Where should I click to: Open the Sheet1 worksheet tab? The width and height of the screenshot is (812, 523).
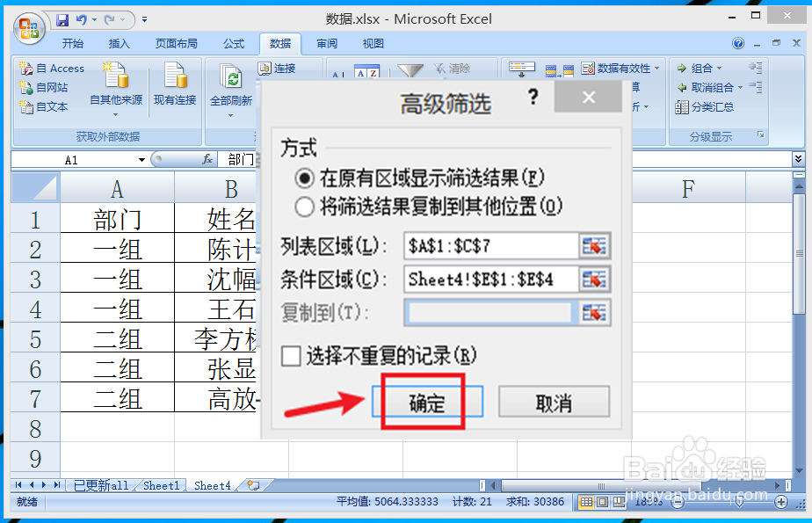(160, 485)
